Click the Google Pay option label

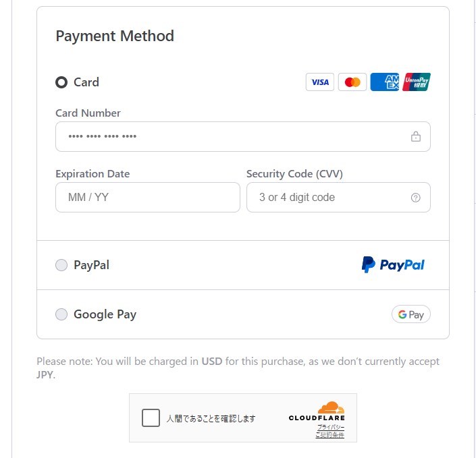pos(105,314)
